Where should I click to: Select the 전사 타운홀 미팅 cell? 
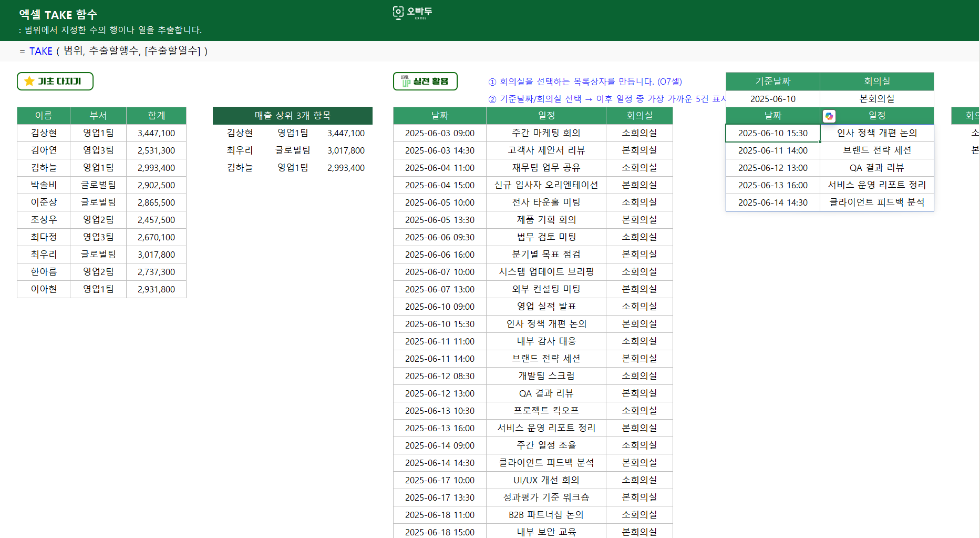(546, 202)
